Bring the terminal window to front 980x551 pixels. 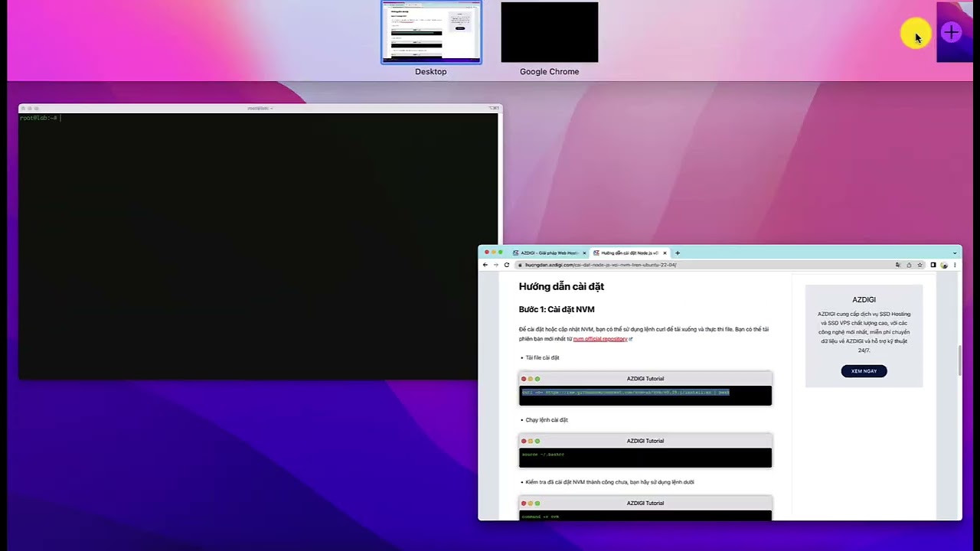click(x=259, y=242)
